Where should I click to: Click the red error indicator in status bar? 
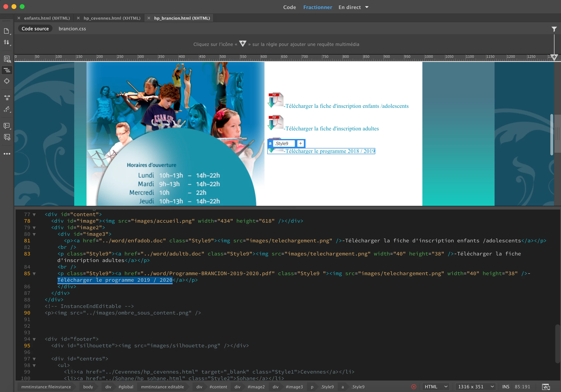414,387
